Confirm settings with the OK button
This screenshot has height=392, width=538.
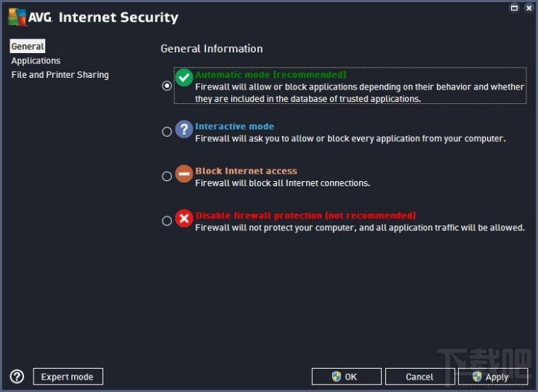(346, 377)
